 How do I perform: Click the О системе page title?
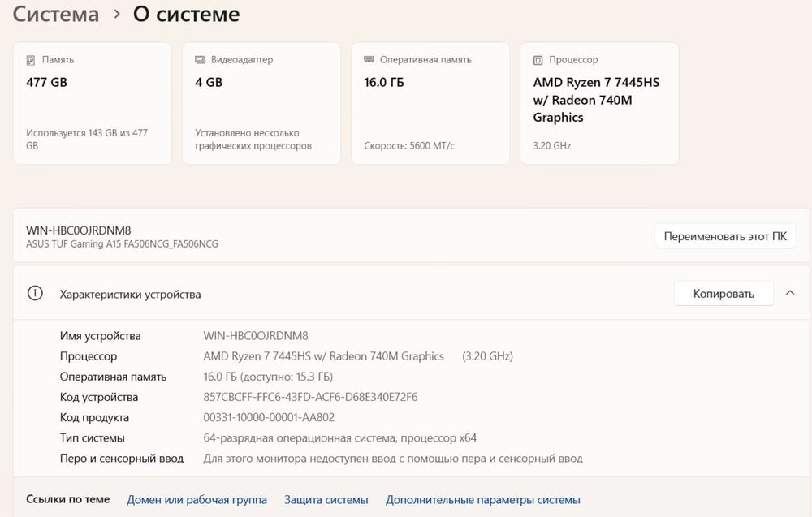point(187,14)
